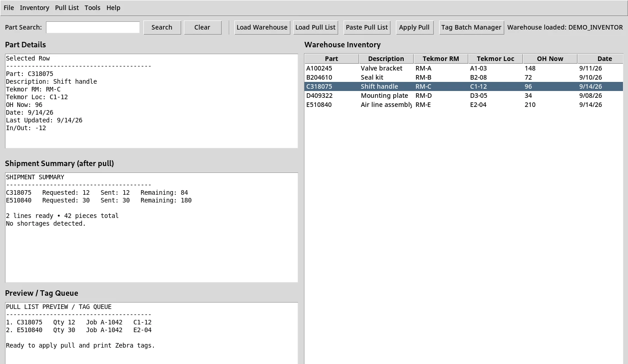Click the Load Pull List button
Screen dimensions: 628x364
(x=315, y=27)
